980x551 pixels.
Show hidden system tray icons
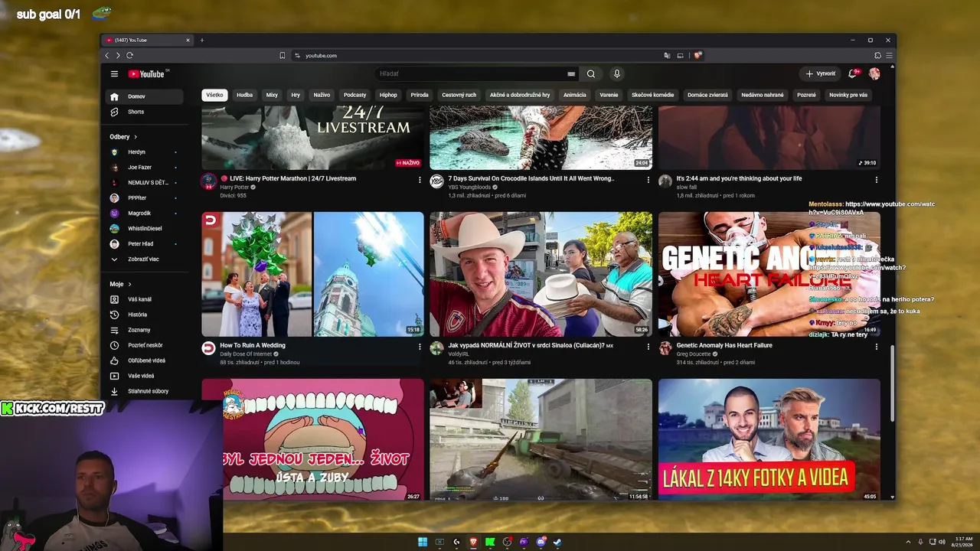[908, 543]
